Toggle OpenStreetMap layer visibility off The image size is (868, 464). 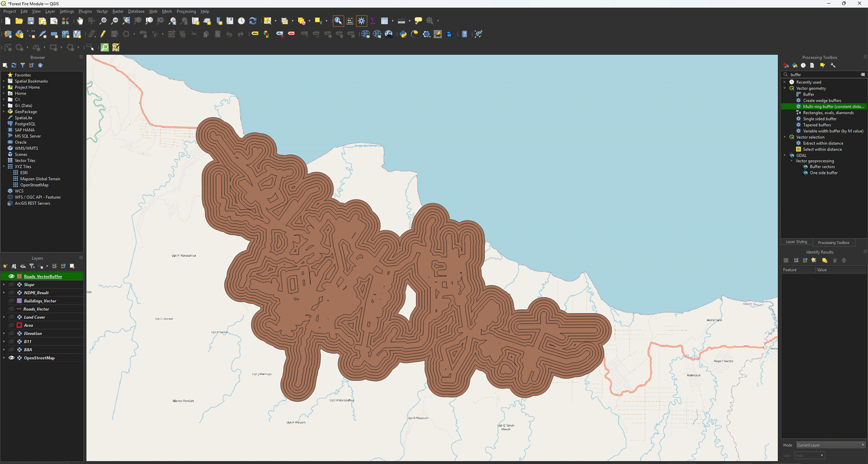coord(12,358)
